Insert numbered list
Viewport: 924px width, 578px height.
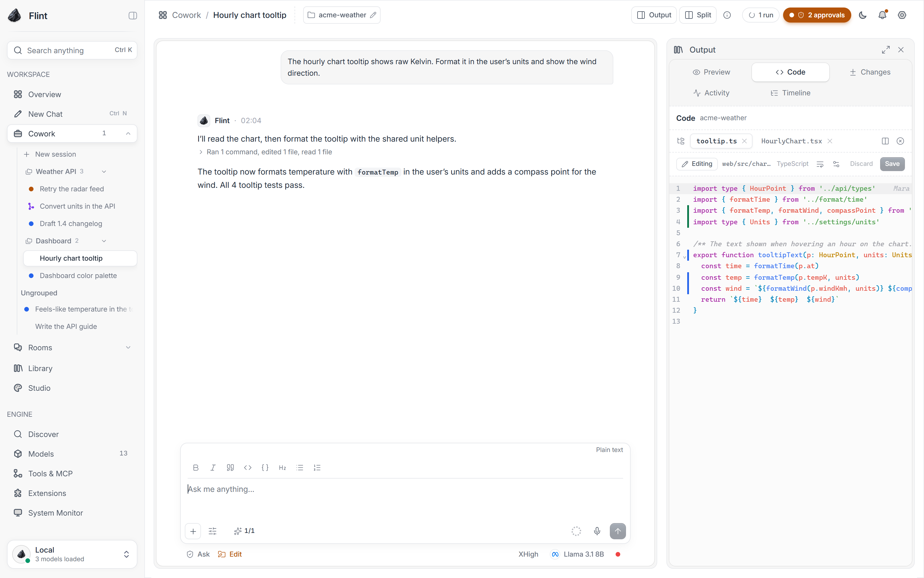pos(317,468)
